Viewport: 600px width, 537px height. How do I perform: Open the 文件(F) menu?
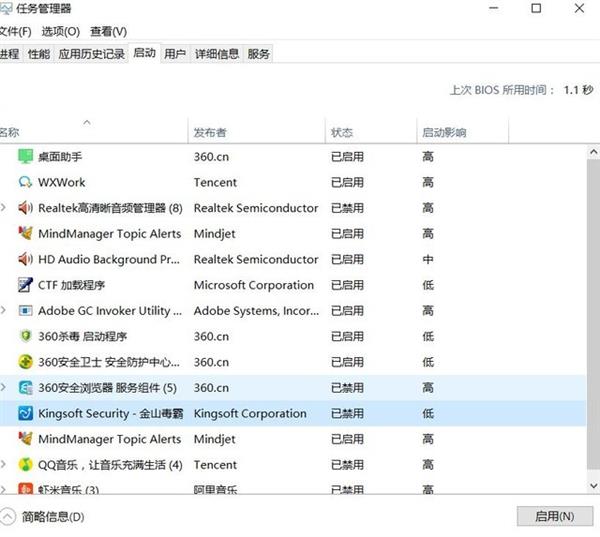[15, 31]
